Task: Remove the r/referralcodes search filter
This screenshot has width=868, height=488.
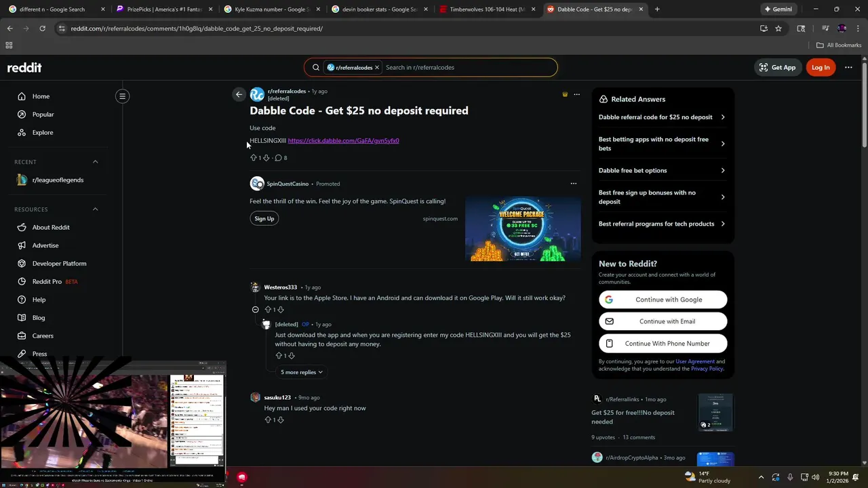Action: coord(377,68)
